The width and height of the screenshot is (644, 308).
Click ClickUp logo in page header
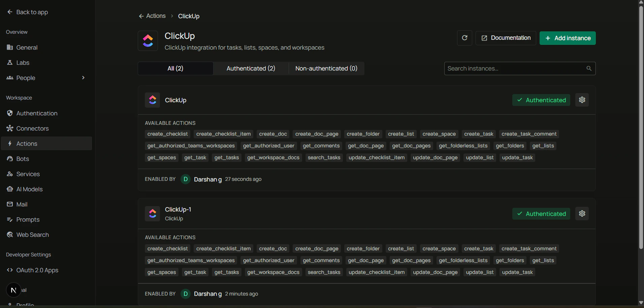(148, 41)
